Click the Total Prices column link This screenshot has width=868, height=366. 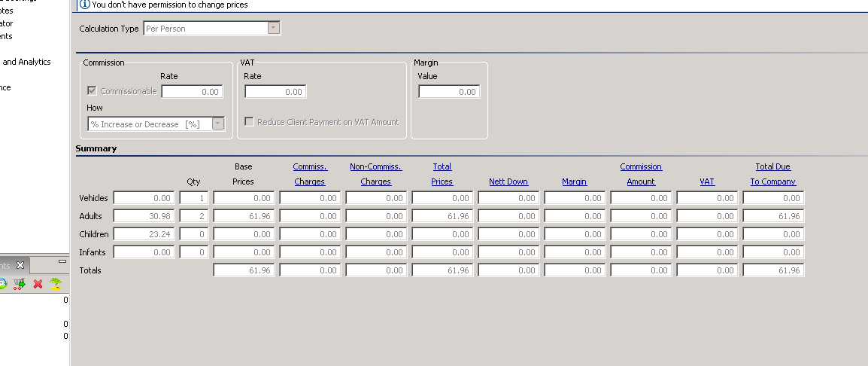(442, 174)
